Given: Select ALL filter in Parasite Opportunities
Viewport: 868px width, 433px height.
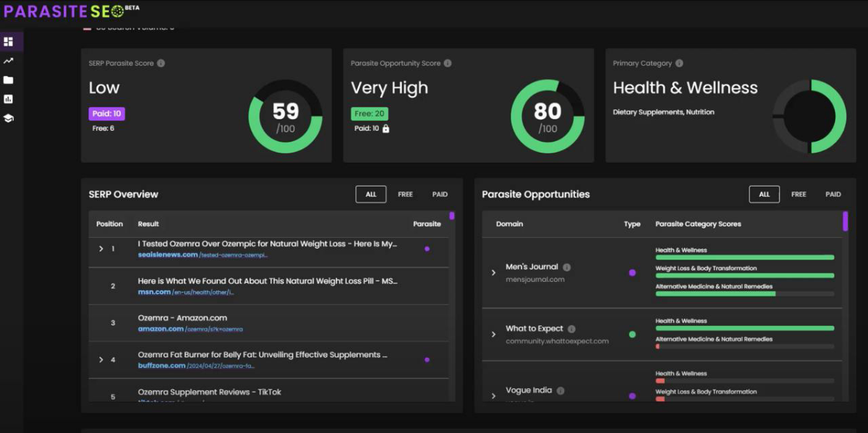Looking at the screenshot, I should point(765,194).
